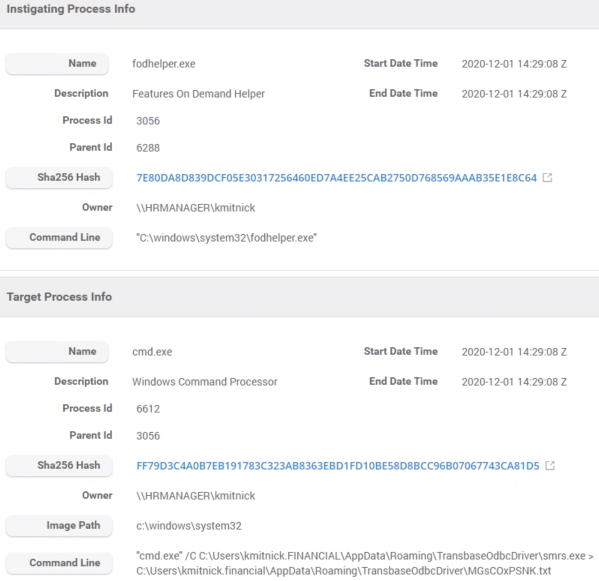The image size is (599, 581).
Task: Click cmd.exe process name value
Action: click(152, 352)
